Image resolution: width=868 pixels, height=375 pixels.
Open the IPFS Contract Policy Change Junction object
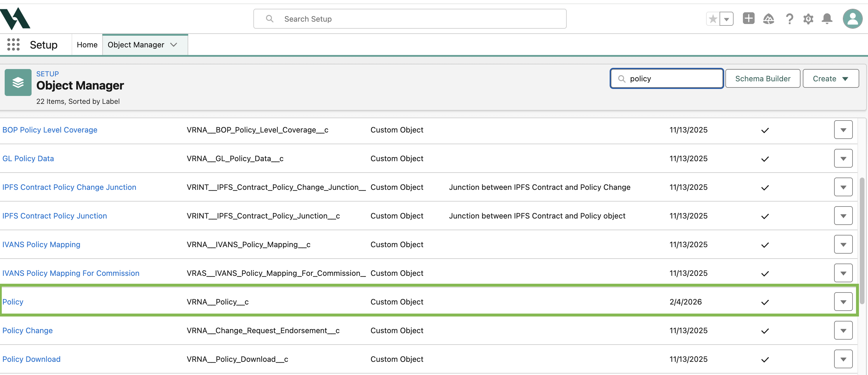[x=69, y=187]
